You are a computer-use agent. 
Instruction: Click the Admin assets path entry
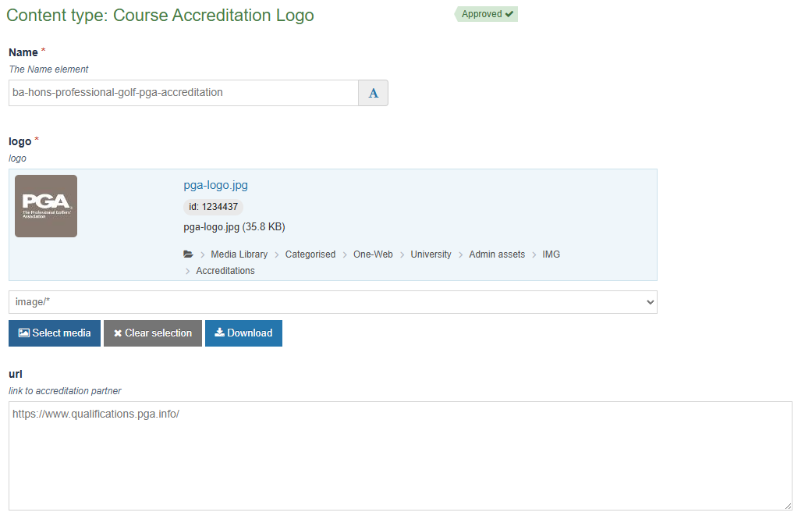(x=497, y=254)
